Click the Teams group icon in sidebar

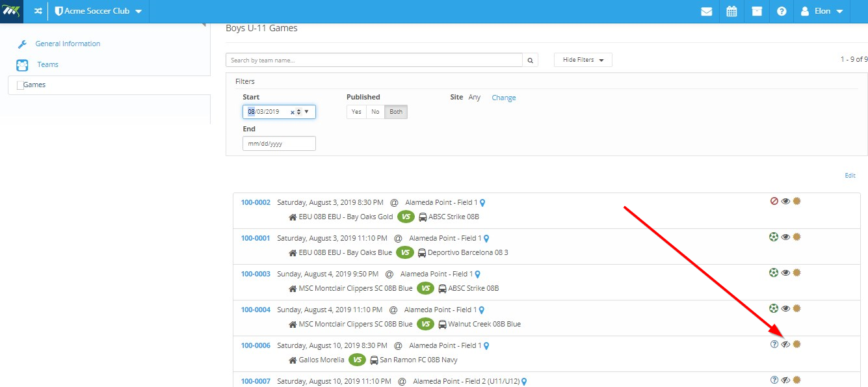22,65
